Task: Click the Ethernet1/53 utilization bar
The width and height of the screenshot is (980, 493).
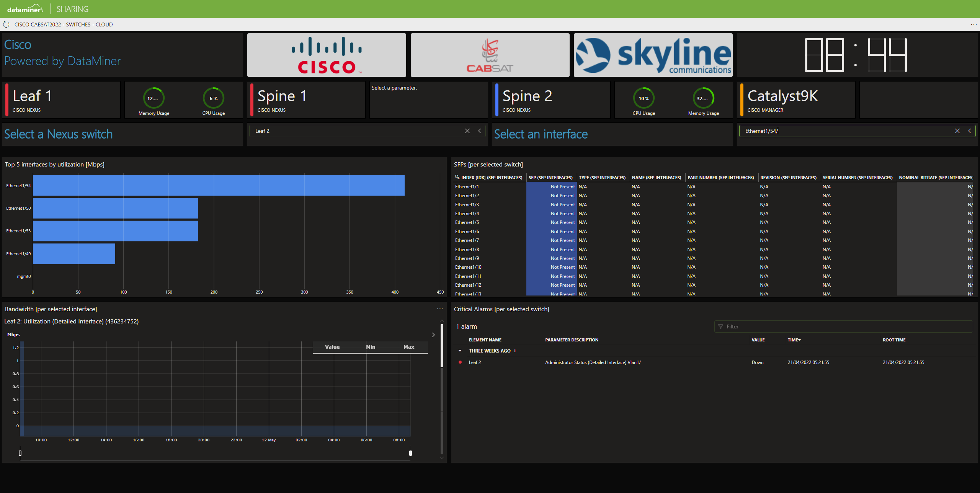Action: [116, 231]
